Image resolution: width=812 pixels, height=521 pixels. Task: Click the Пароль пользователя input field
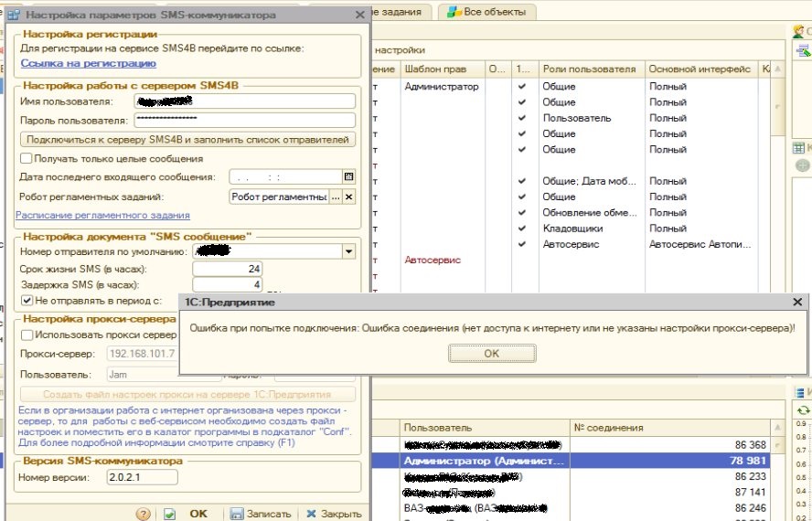tap(245, 120)
